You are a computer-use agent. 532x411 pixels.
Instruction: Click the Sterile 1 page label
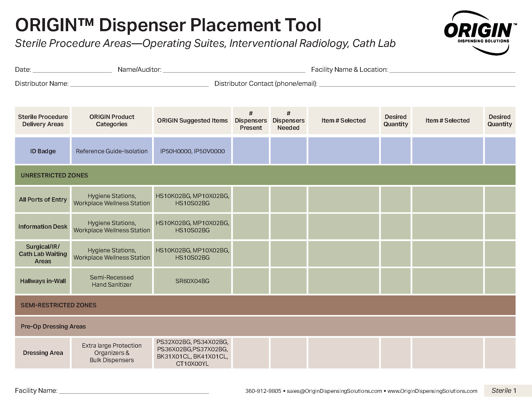coord(503,390)
